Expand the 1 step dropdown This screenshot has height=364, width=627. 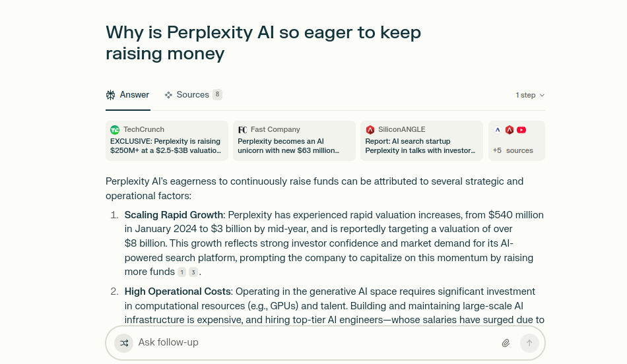point(530,95)
